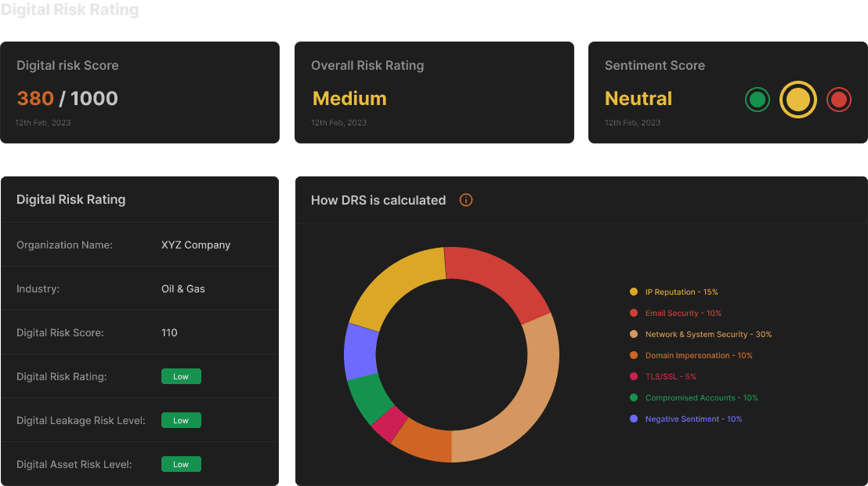The height and width of the screenshot is (486, 868).
Task: Select the green sentiment indicator circle
Action: pyautogui.click(x=758, y=100)
